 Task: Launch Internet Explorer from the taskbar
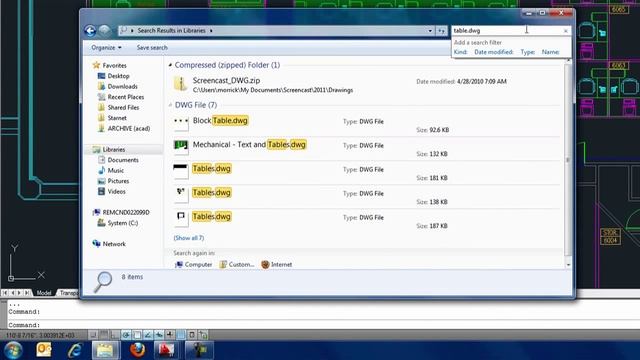[75, 350]
